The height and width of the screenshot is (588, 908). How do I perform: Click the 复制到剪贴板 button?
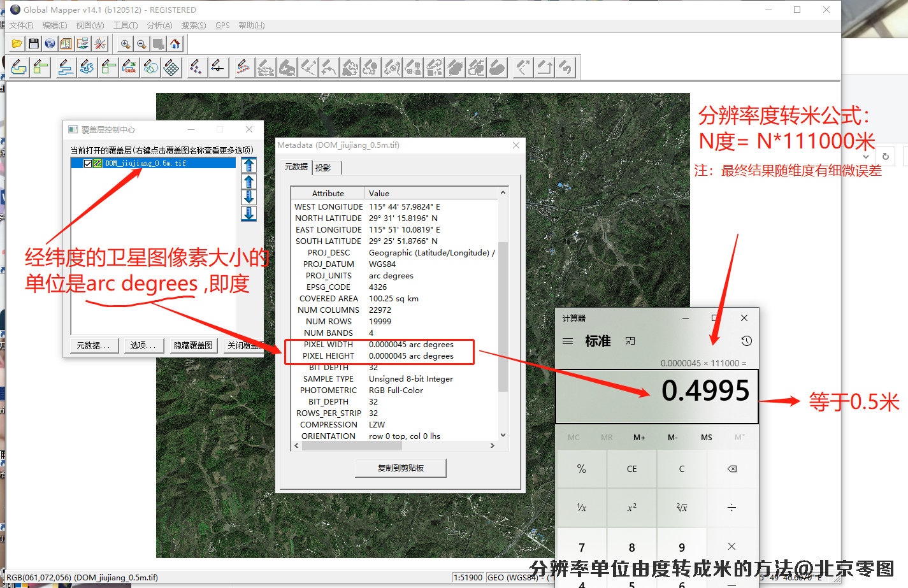[x=401, y=468]
